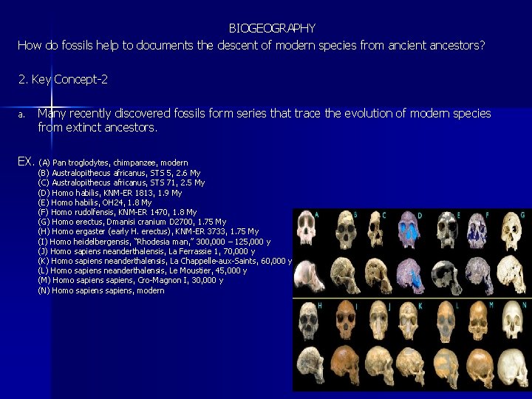This screenshot has height=399, width=532.
Task: Click '(G) Homo erectus, Dmanisi cranium D2700'
Action: (132, 222)
